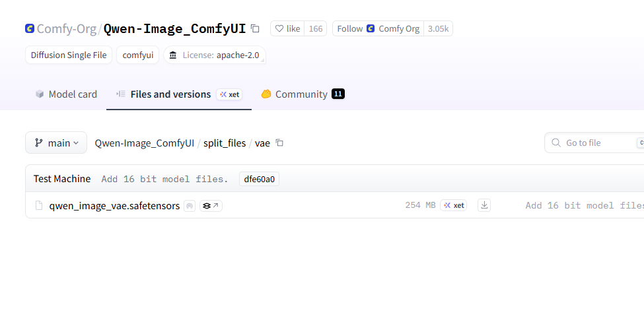This screenshot has height=328, width=644.
Task: Select the Files and versions tab
Action: (170, 94)
